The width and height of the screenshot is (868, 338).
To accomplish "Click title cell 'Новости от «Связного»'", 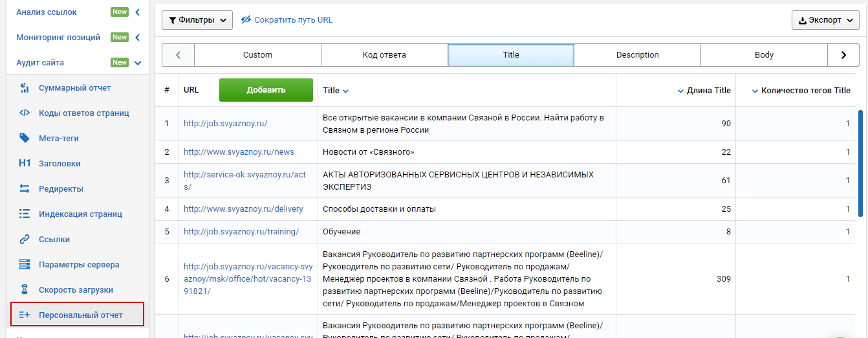I will pos(369,152).
